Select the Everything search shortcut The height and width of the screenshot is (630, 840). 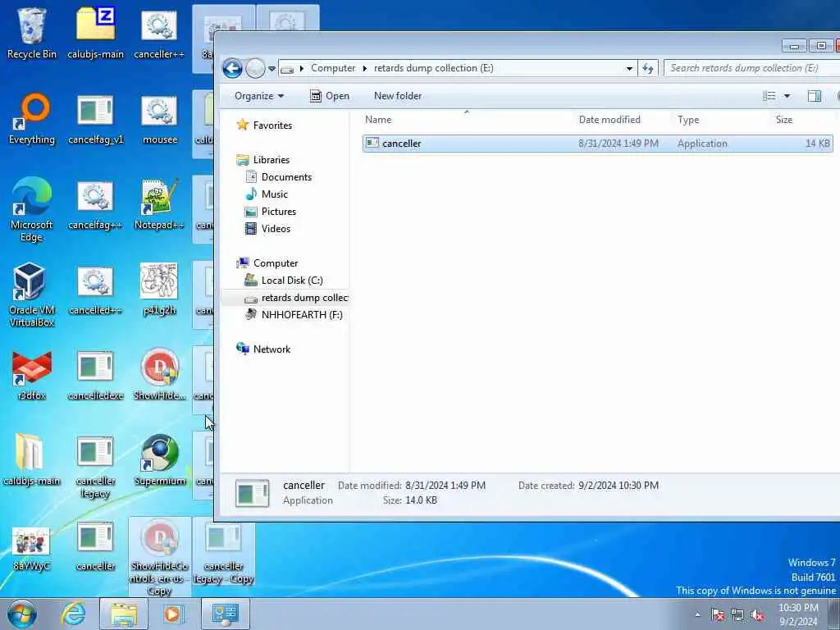(32, 119)
